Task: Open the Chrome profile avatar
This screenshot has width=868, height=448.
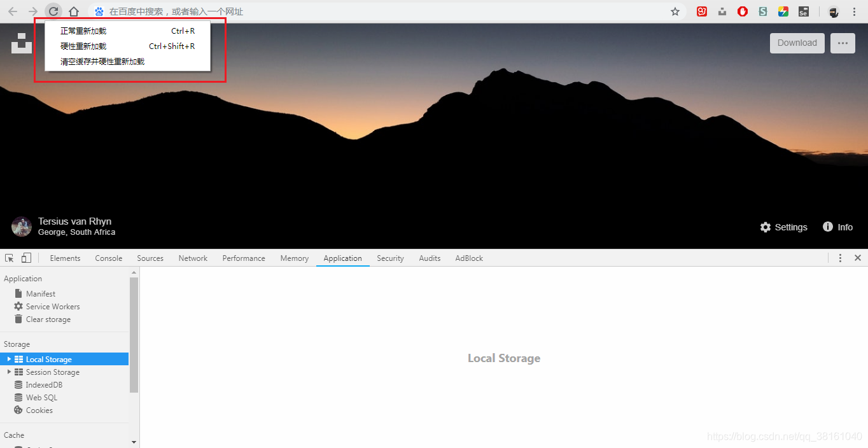Action: pyautogui.click(x=834, y=11)
